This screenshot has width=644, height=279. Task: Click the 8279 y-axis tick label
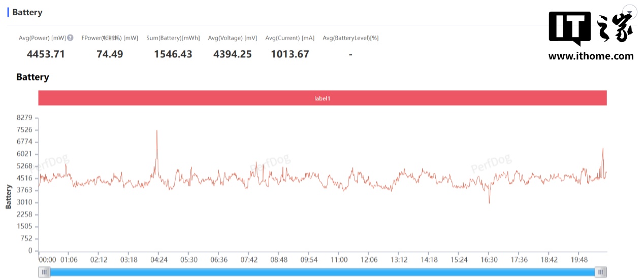tap(24, 118)
